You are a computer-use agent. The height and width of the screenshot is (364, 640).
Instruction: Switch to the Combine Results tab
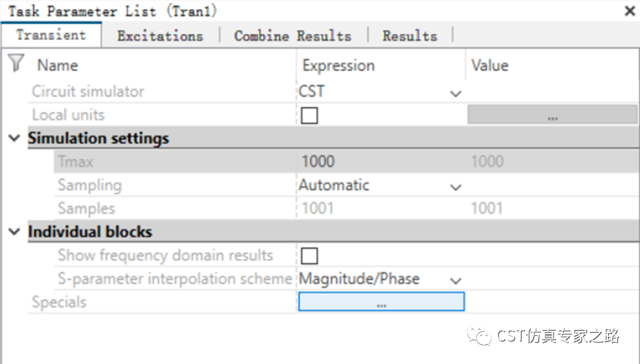[293, 36]
